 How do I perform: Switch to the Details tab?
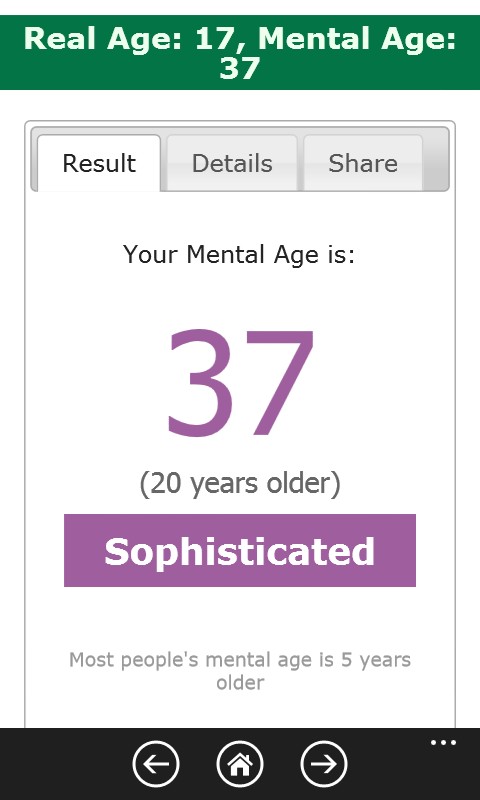point(232,163)
